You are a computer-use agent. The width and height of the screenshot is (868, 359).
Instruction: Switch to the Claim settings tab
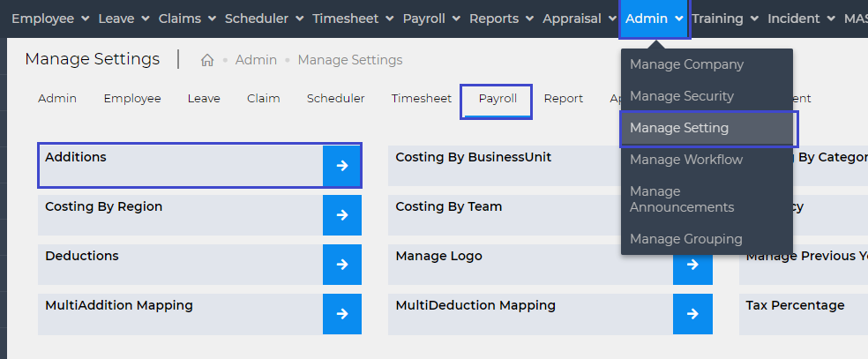click(264, 99)
